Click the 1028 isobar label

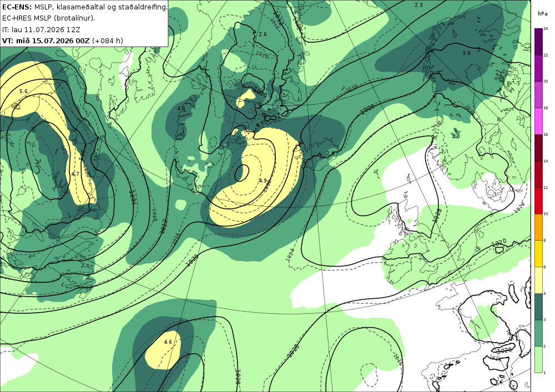(437, 215)
